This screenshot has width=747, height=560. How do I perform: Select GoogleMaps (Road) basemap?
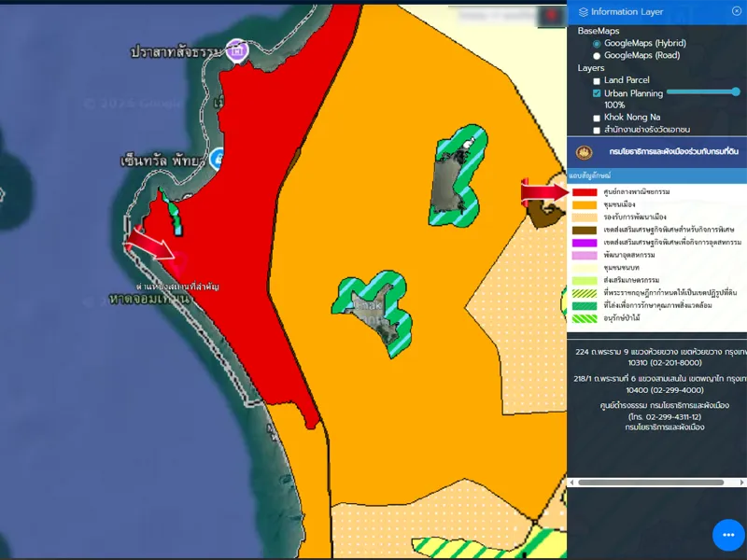[598, 56]
